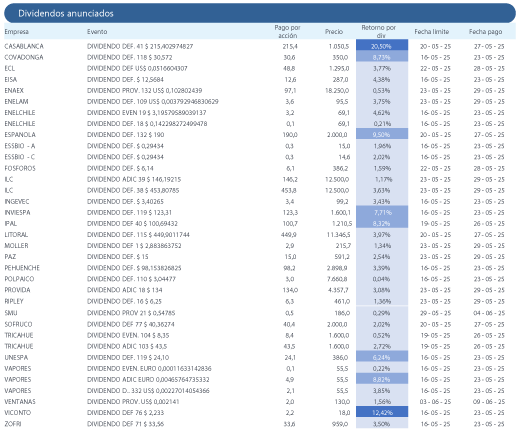Select the CASABLANCA company cell

(24, 46)
